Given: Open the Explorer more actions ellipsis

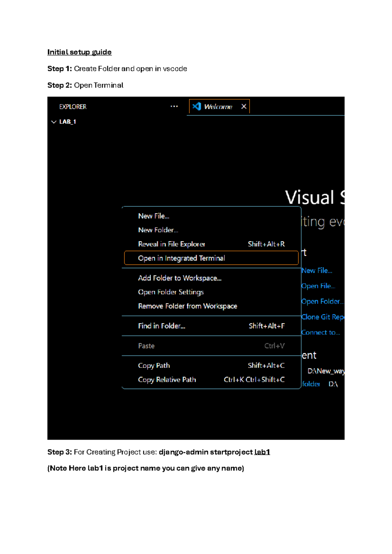Looking at the screenshot, I should point(174,106).
